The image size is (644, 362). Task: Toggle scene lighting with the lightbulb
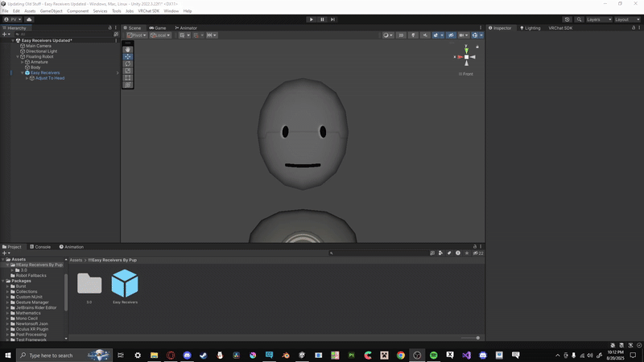pyautogui.click(x=414, y=35)
